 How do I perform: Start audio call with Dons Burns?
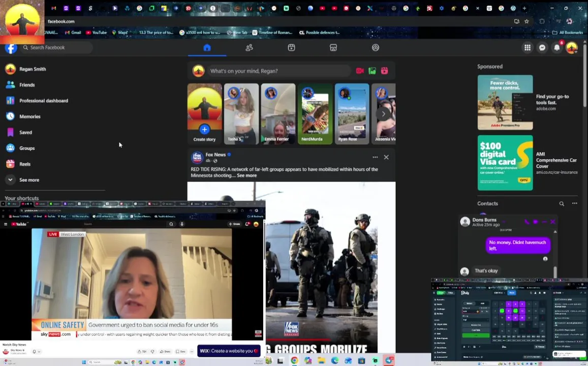coord(527,222)
